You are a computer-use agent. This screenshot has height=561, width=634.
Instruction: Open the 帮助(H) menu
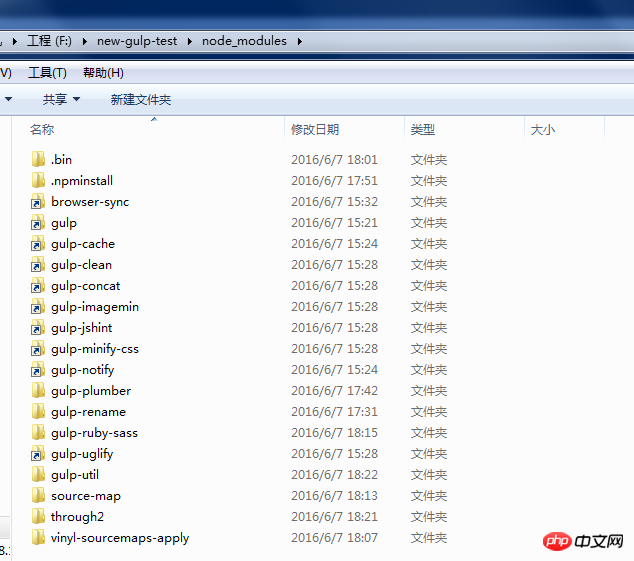(x=103, y=73)
